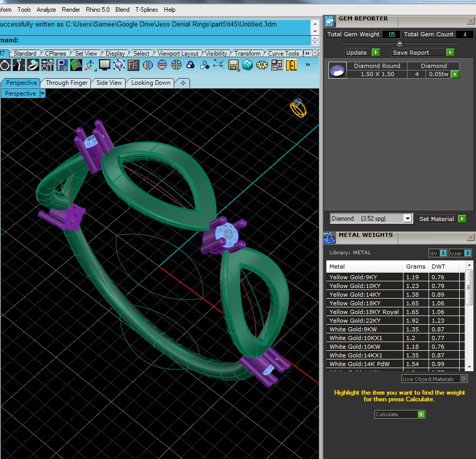Click the gemstone ring tool icon
The image size is (476, 459).
[33, 65]
